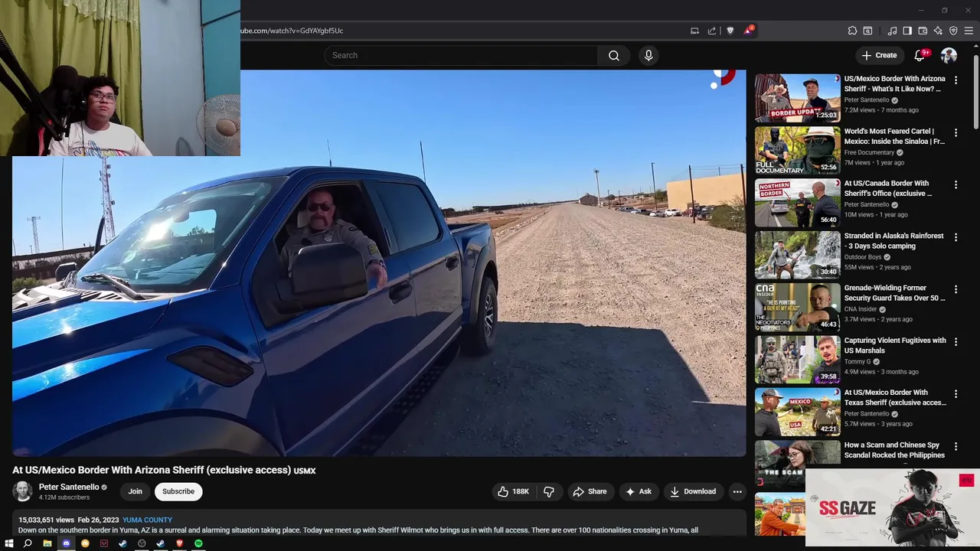
Task: Open At US/Canada Border video title
Action: tap(888, 188)
